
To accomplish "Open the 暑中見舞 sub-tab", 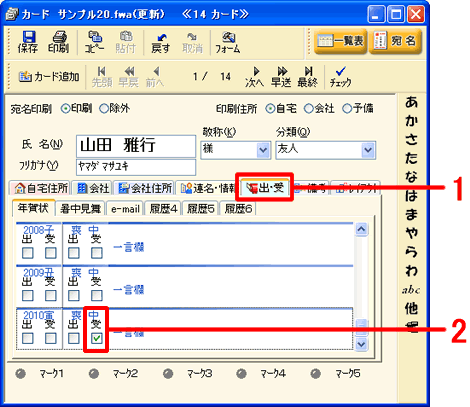I will (x=80, y=209).
